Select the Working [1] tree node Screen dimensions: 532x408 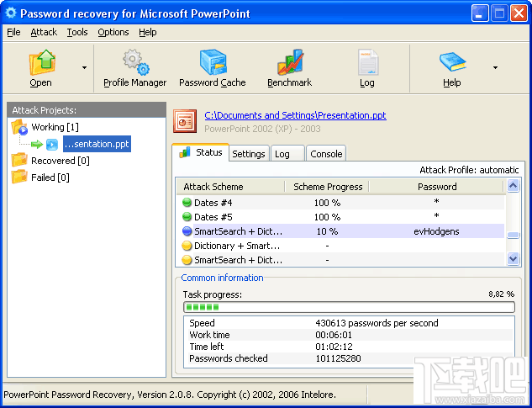click(55, 127)
